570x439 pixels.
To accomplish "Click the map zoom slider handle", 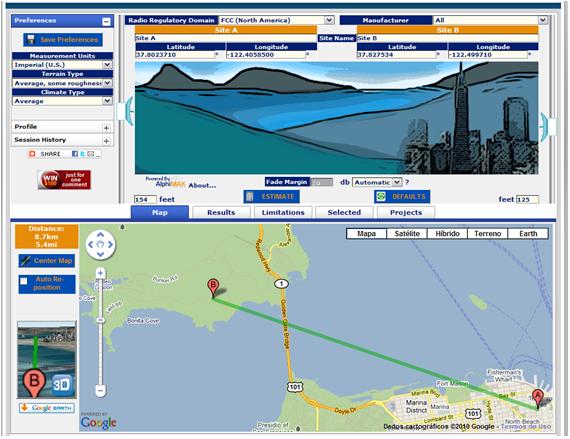I will coord(101,320).
